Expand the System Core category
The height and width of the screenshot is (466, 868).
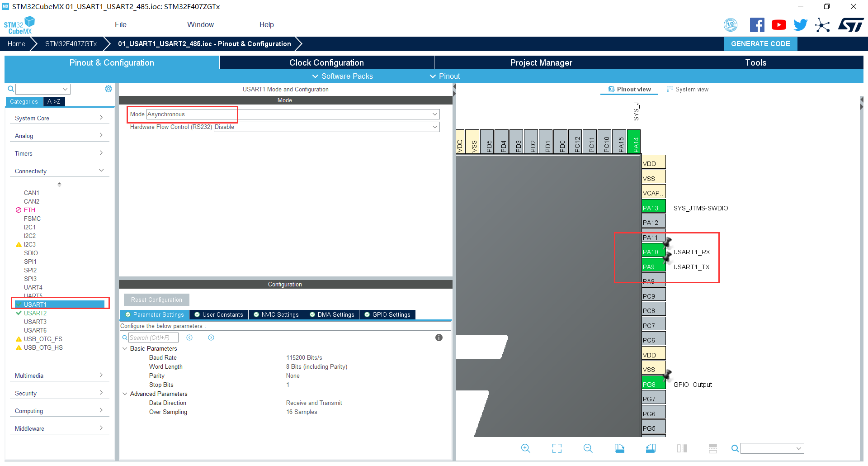point(59,118)
